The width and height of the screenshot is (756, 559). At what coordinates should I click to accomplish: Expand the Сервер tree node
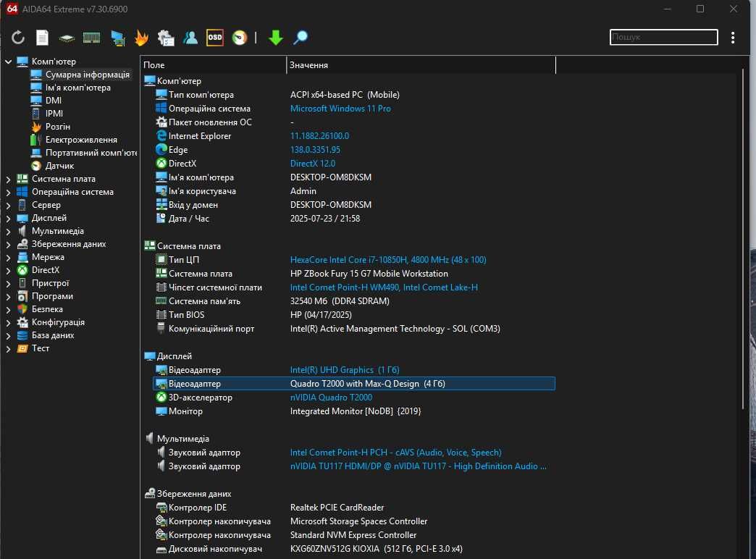[x=8, y=205]
